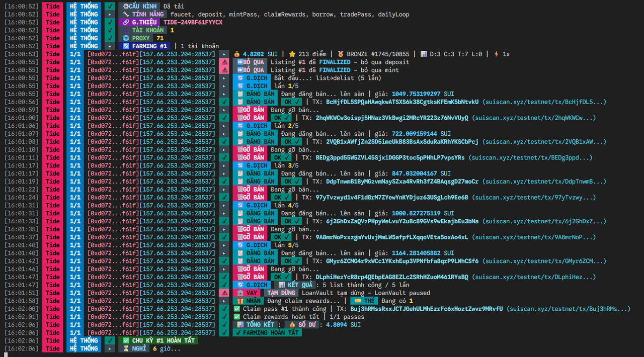Click the sync icon in the G.DỊCH badge on 'lần 3/5' row
Image resolution: width=644 pixels, height=357 pixels.
240,165
